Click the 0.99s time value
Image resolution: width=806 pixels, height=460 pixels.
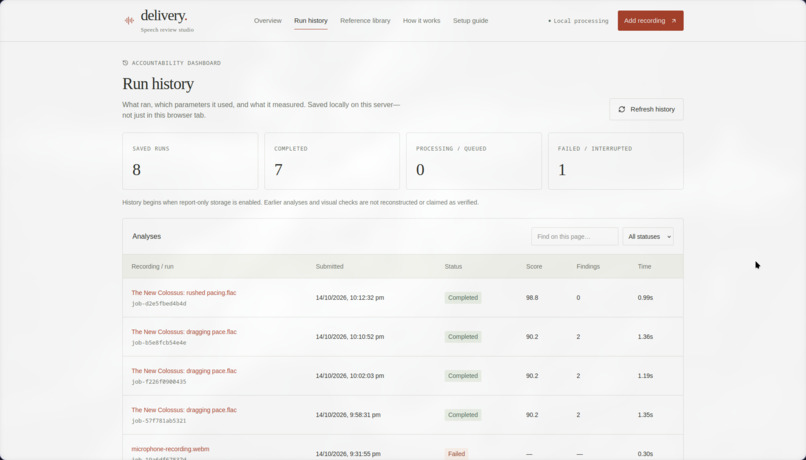(x=645, y=298)
